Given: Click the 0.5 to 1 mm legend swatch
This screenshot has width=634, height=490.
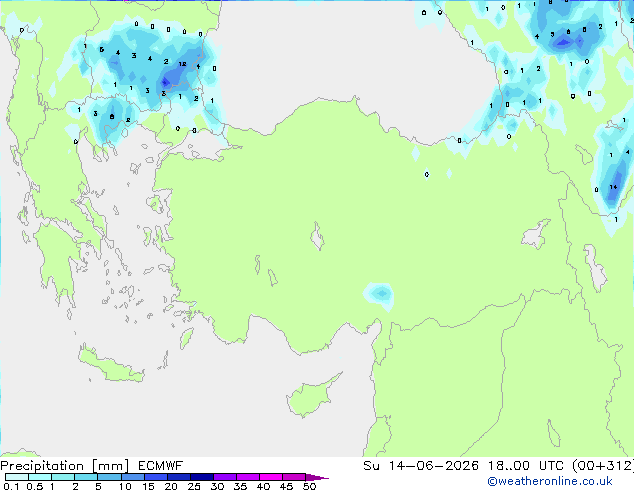Looking at the screenshot, I should pos(40,477).
